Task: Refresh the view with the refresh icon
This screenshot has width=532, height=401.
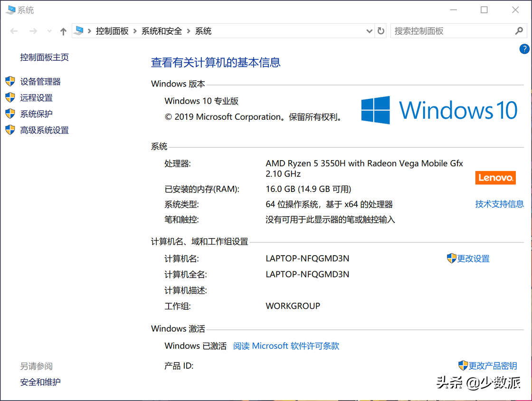Action: tap(381, 30)
